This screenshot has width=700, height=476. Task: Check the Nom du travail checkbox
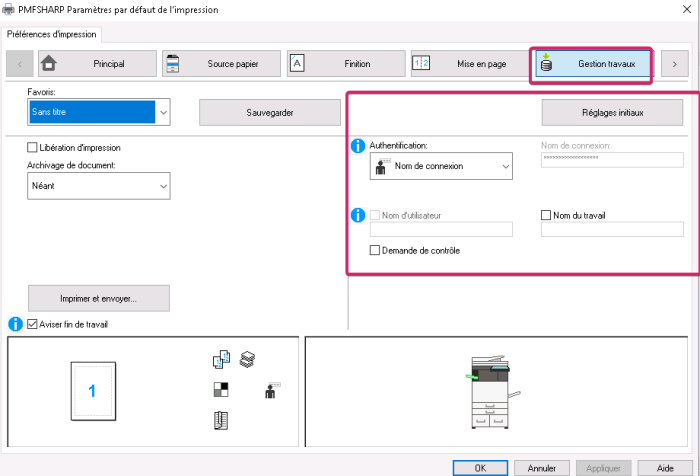(x=546, y=215)
